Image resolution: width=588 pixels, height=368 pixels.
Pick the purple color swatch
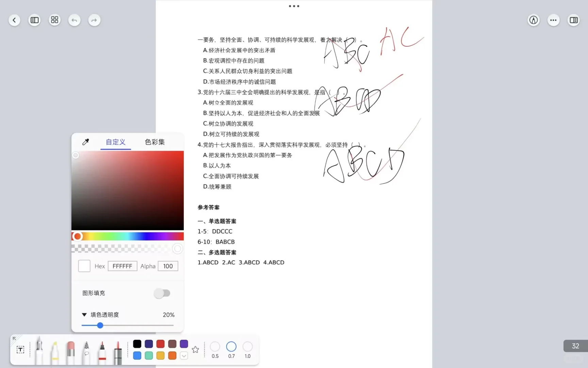click(184, 344)
